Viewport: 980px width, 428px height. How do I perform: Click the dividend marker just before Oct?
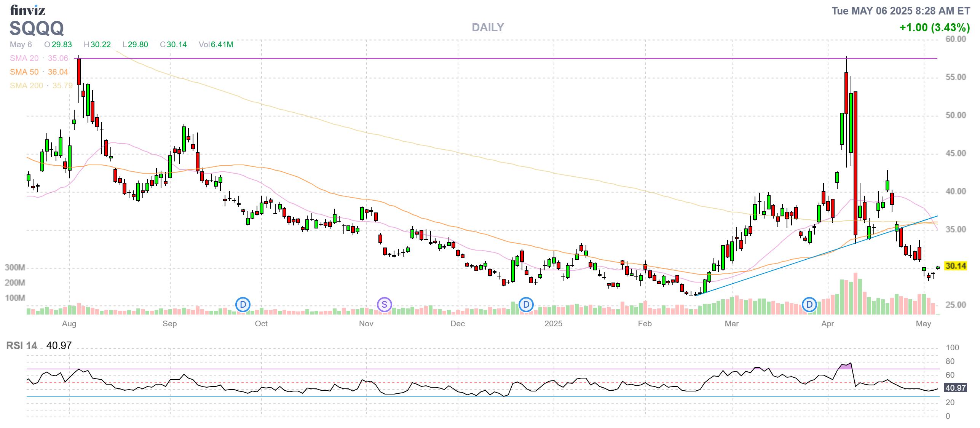(x=243, y=305)
